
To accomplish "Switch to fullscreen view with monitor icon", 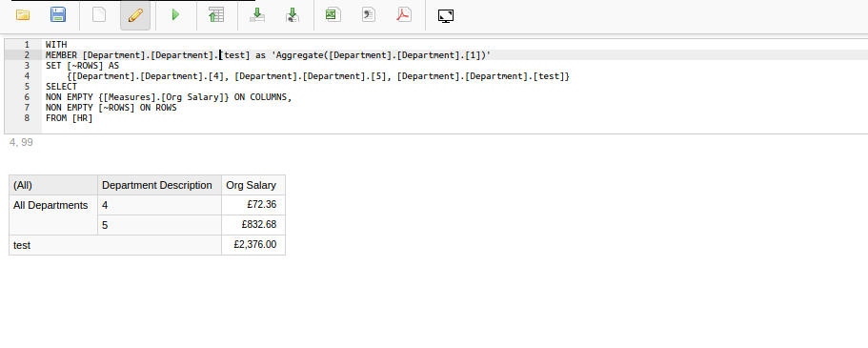I will 446,15.
